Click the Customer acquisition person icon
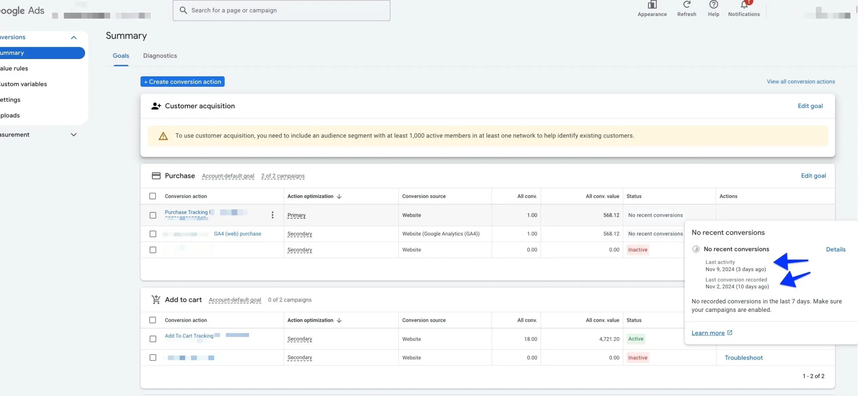868x396 pixels. click(156, 106)
